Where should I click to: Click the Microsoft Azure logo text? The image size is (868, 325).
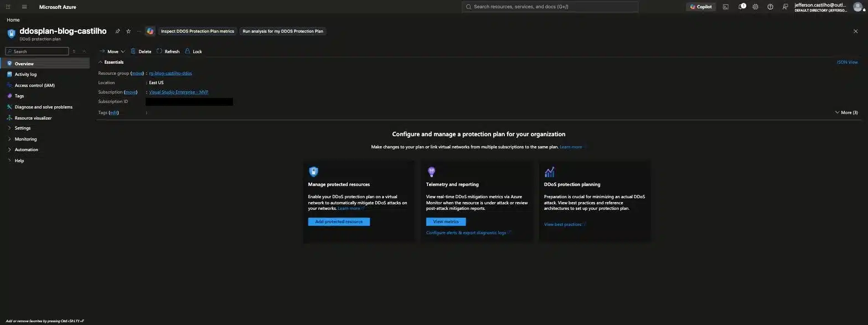coord(58,7)
